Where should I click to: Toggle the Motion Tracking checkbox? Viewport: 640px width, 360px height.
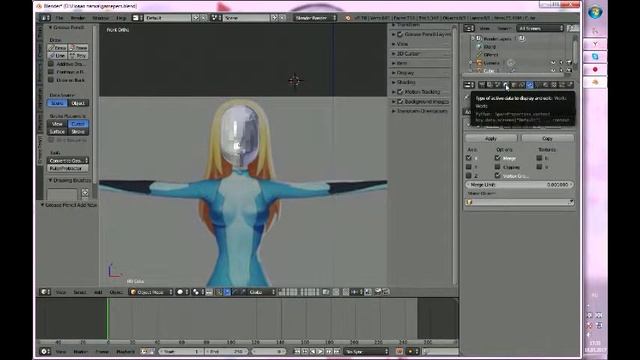click(400, 92)
